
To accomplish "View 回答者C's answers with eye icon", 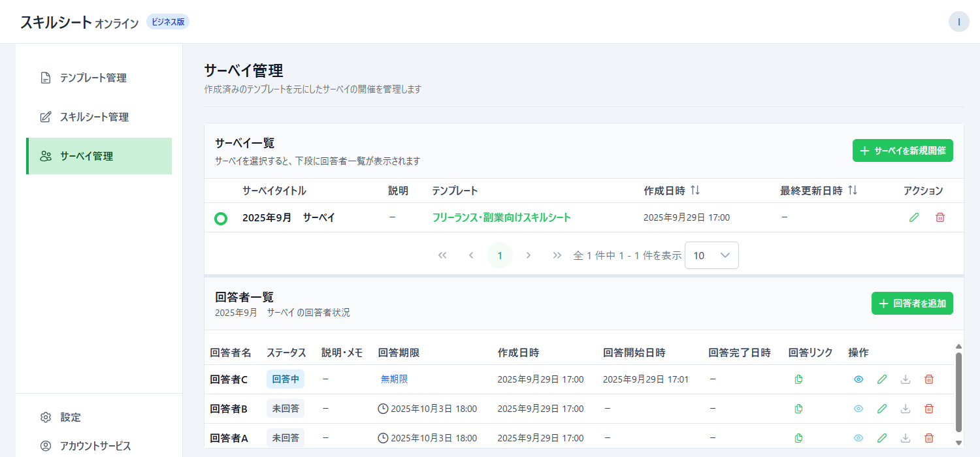I will [x=858, y=379].
